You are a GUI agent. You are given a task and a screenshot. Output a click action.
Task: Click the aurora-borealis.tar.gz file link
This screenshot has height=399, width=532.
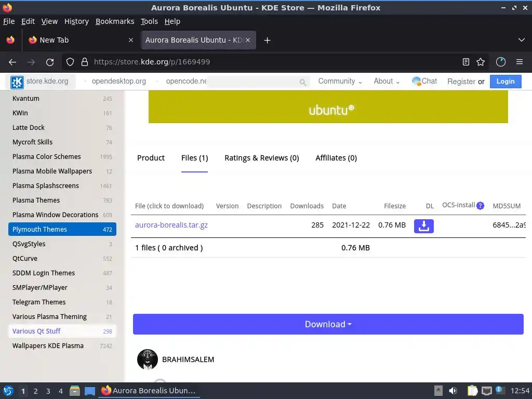click(x=171, y=225)
